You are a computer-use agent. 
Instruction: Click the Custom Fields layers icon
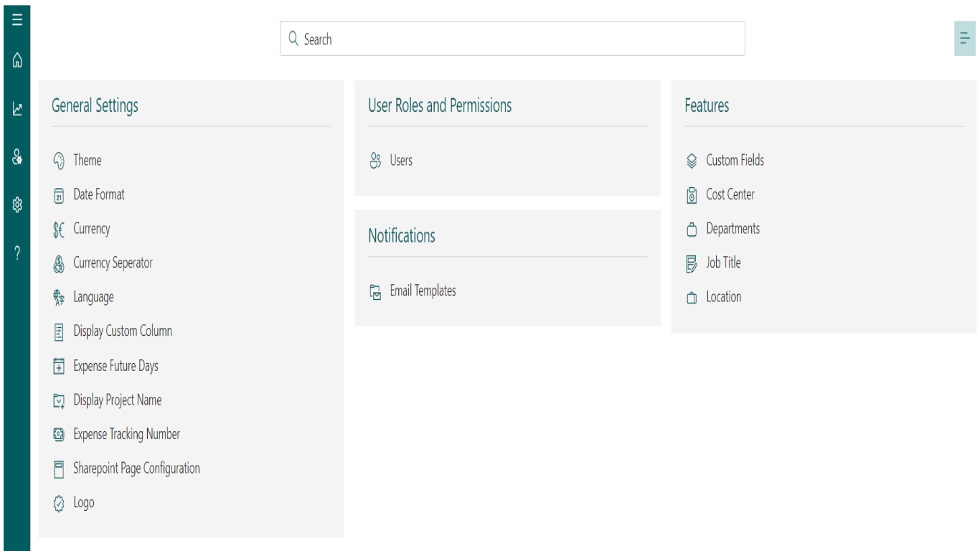coord(692,161)
